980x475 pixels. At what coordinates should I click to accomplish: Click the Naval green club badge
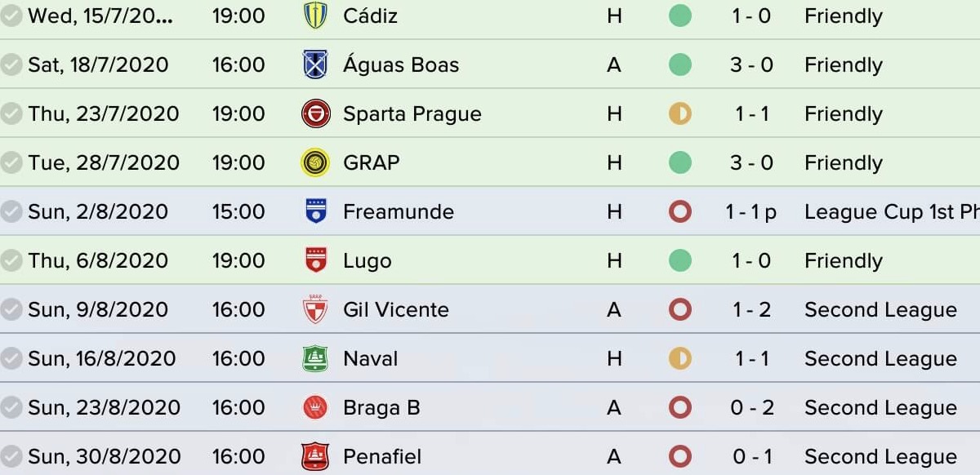315,358
